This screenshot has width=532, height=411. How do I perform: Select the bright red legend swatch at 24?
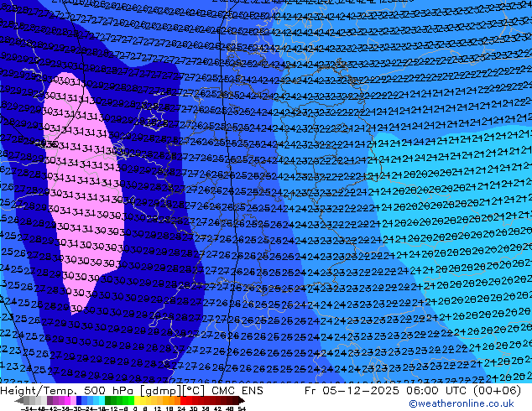[x=183, y=401]
